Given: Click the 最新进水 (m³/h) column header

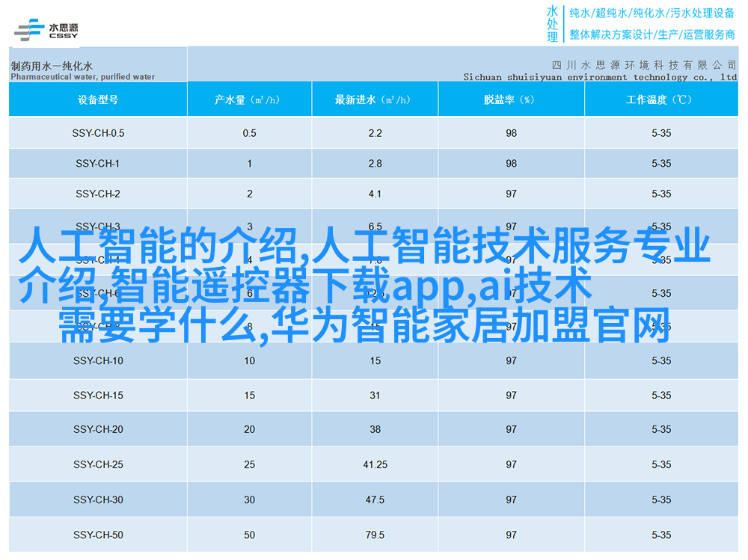Looking at the screenshot, I should click(x=375, y=99).
